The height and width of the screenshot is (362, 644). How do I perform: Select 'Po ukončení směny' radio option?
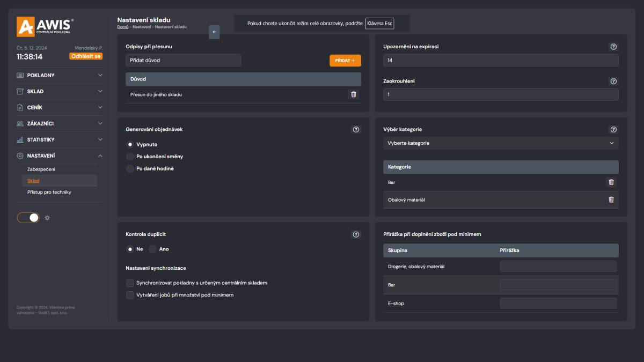130,157
